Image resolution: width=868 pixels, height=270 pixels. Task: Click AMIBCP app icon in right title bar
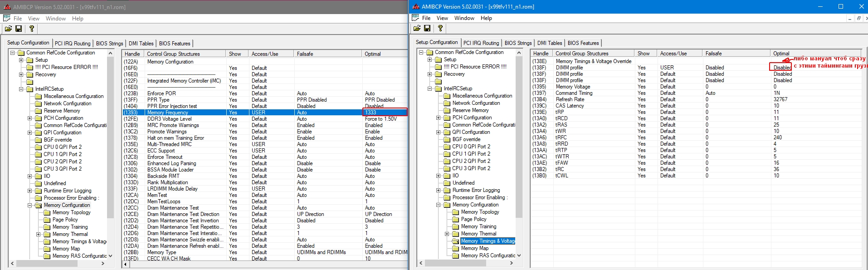[x=415, y=6]
